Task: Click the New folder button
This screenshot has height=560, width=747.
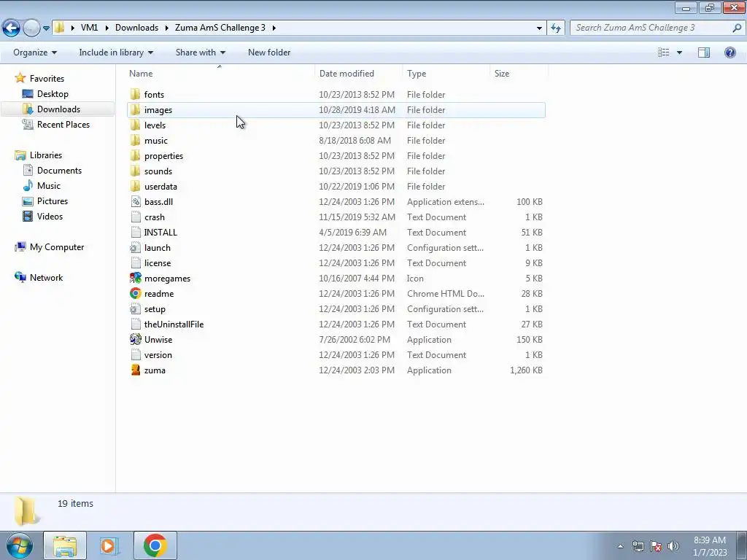Action: pyautogui.click(x=269, y=52)
